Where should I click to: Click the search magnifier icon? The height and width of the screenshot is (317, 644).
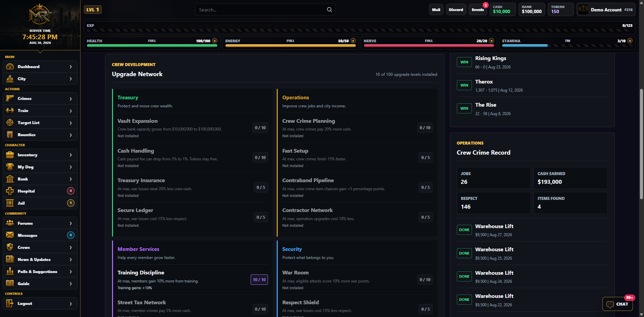click(x=329, y=10)
